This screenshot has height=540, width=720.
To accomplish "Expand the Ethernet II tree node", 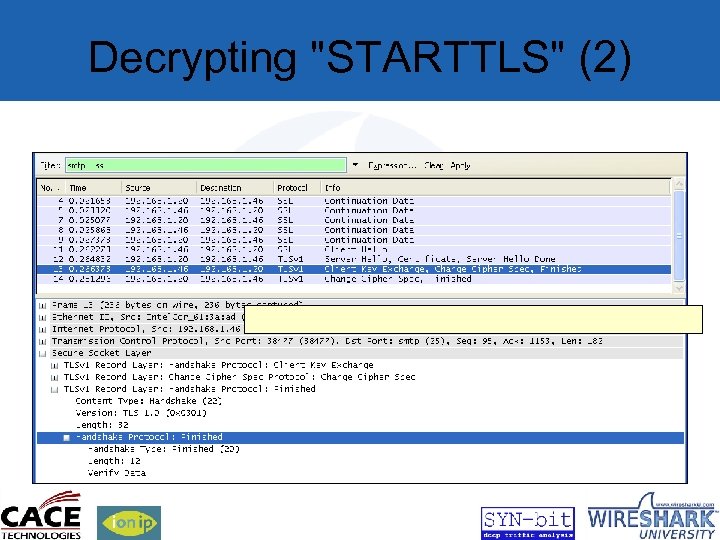I will [x=43, y=317].
